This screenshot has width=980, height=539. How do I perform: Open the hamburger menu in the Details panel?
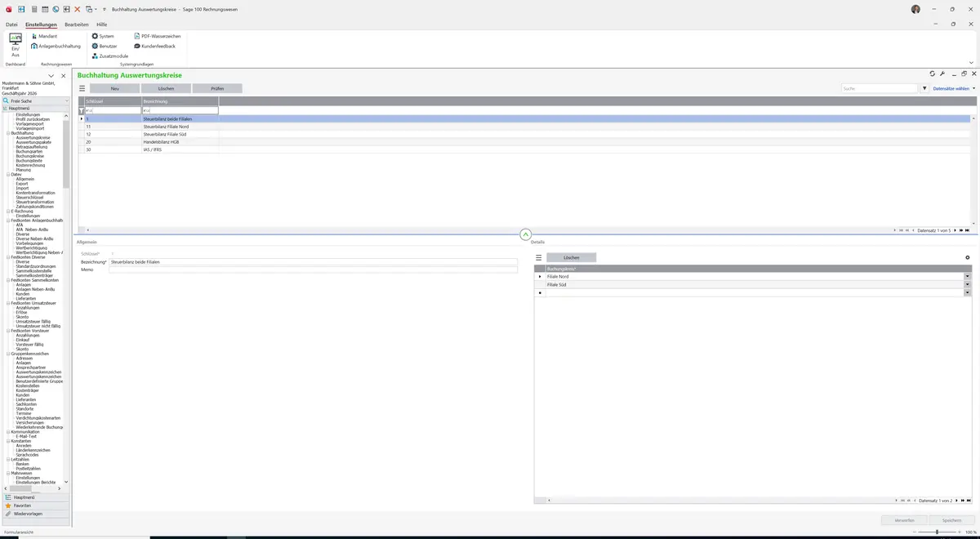(539, 257)
